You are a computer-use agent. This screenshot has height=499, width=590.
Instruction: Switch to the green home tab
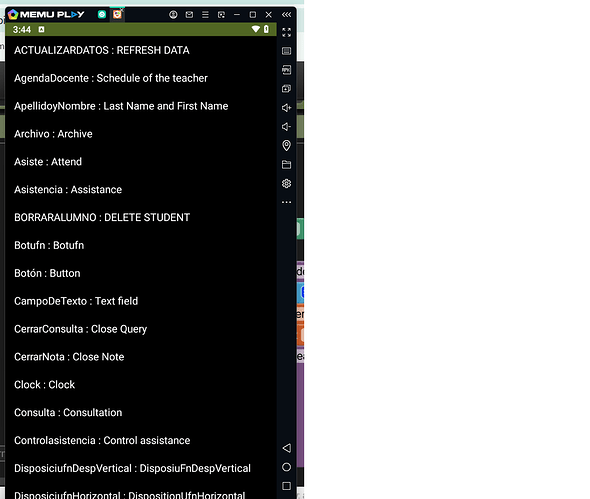(x=102, y=14)
